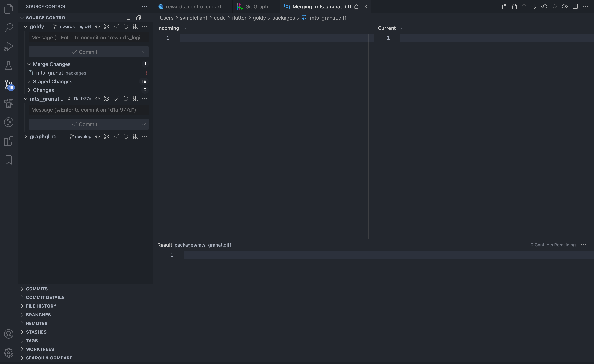The width and height of the screenshot is (594, 364).
Task: Open the Extensions icon in activity bar
Action: pos(9,141)
